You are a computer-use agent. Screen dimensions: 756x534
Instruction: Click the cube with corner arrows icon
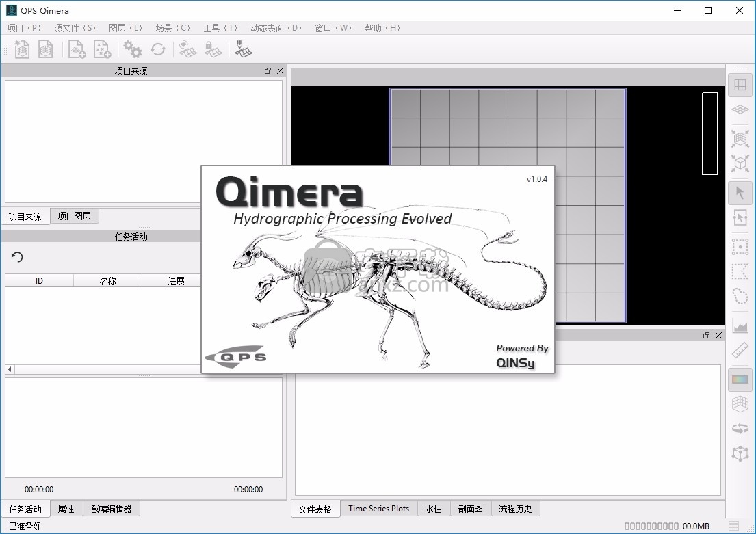pos(740,163)
